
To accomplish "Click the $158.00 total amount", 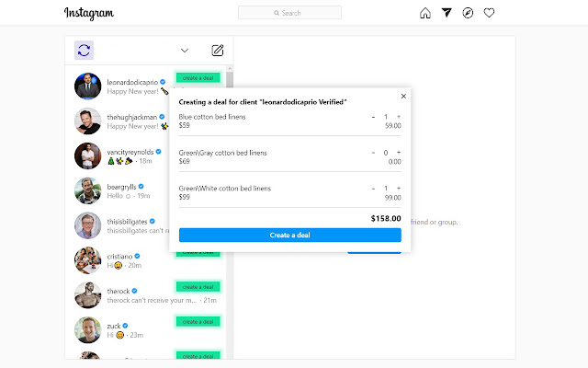I will coord(386,219).
